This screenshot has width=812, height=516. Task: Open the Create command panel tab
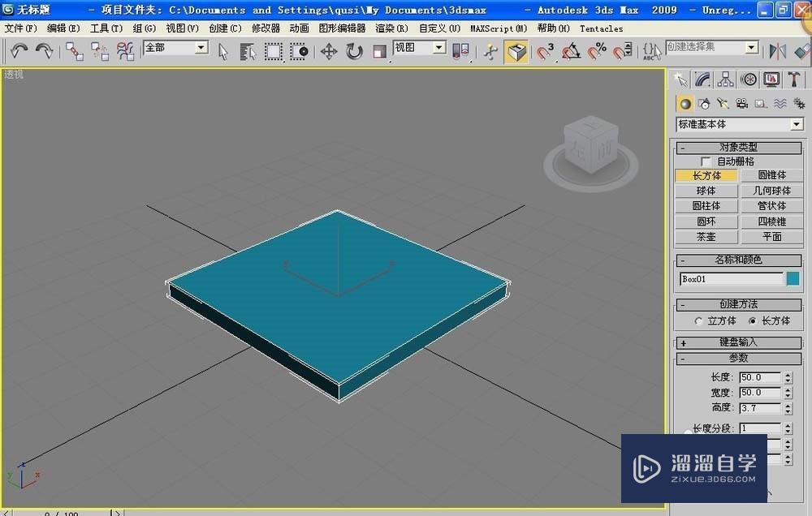pos(680,80)
